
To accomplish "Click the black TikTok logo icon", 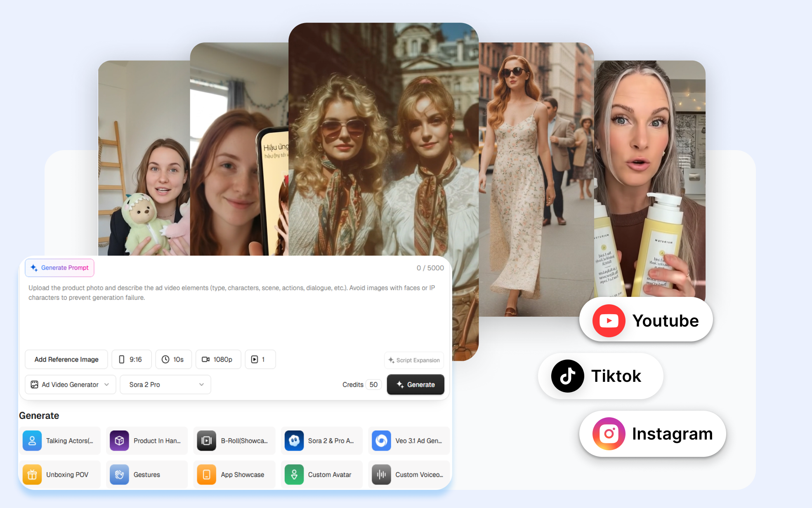I will (568, 376).
